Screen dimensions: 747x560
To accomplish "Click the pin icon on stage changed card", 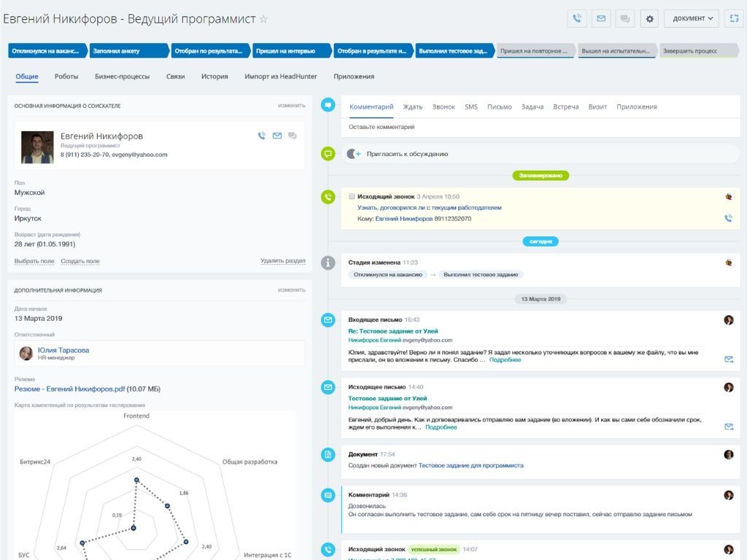I will click(x=729, y=262).
